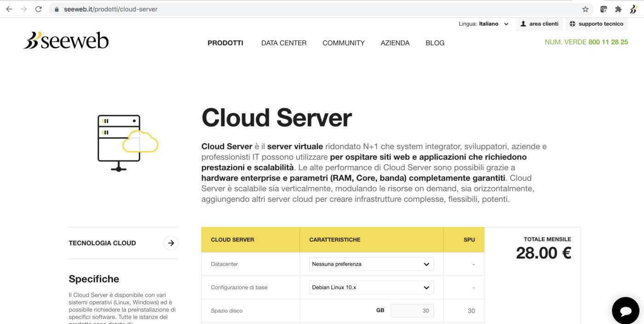
Task: Expand the Datacenter preference dropdown
Action: point(371,264)
